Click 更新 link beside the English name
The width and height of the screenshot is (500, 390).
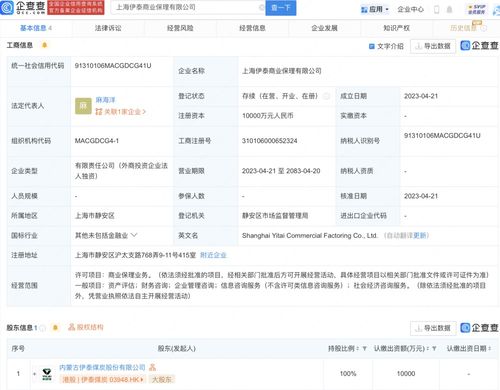tap(420, 236)
